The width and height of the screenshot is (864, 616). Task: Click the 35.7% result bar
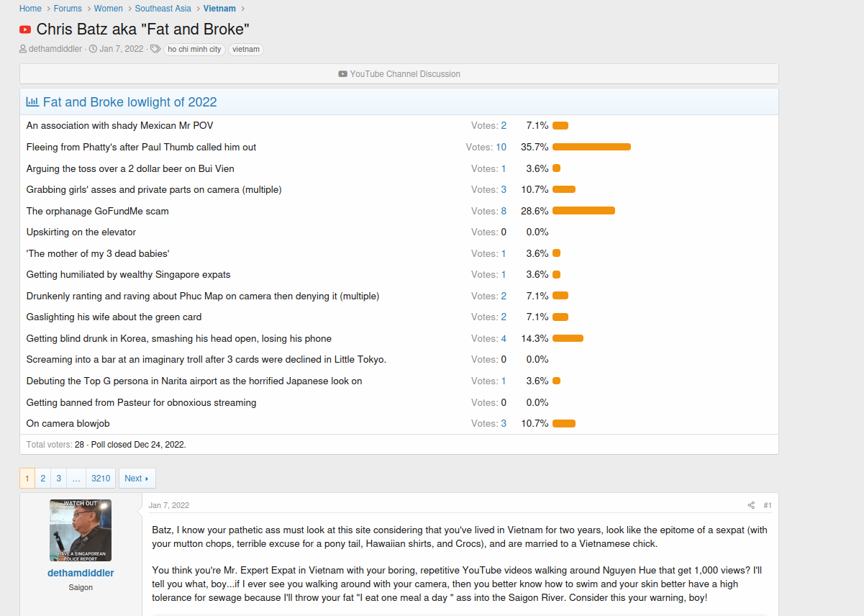pos(591,147)
